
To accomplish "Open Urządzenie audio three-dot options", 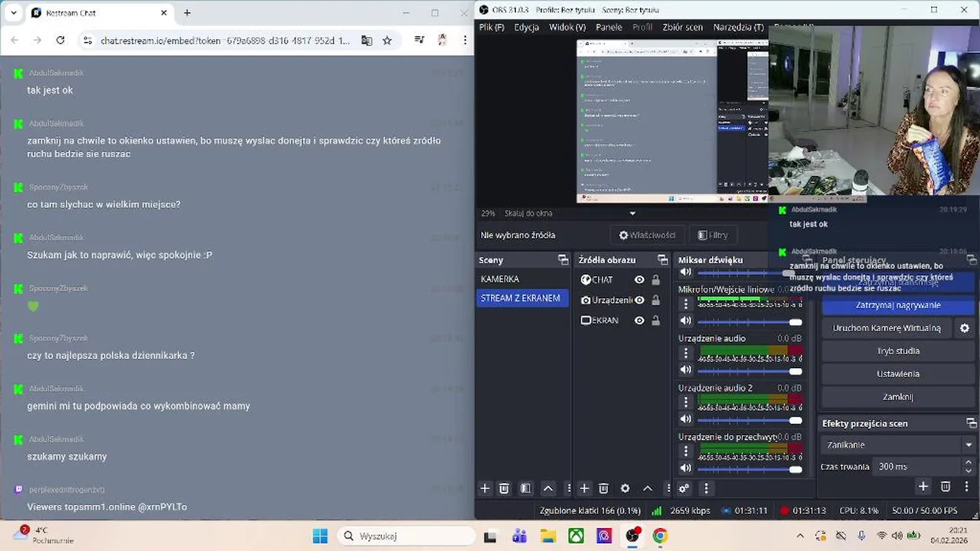I will click(x=686, y=353).
